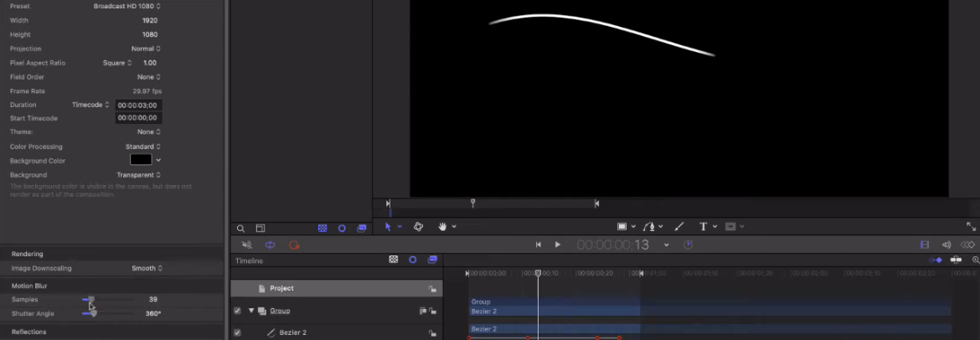Screen dimensions: 980x340
Task: Select the arrow Select/Transform tool
Action: tap(388, 227)
